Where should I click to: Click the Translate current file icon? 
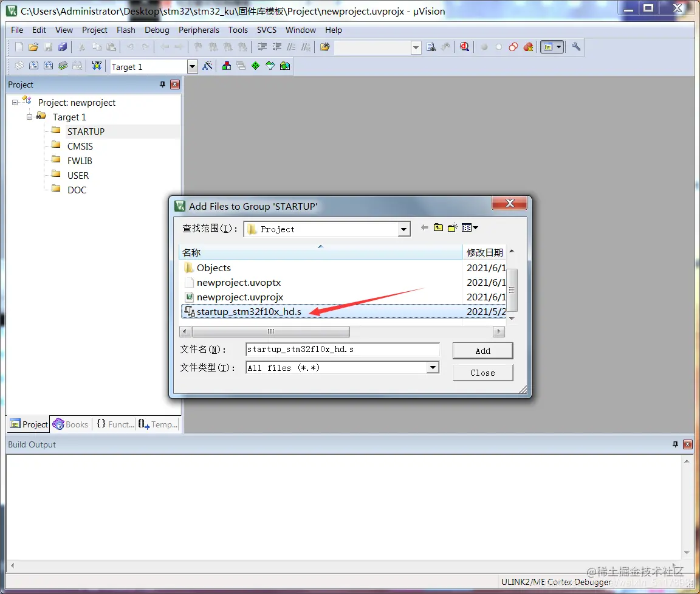pyautogui.click(x=19, y=66)
